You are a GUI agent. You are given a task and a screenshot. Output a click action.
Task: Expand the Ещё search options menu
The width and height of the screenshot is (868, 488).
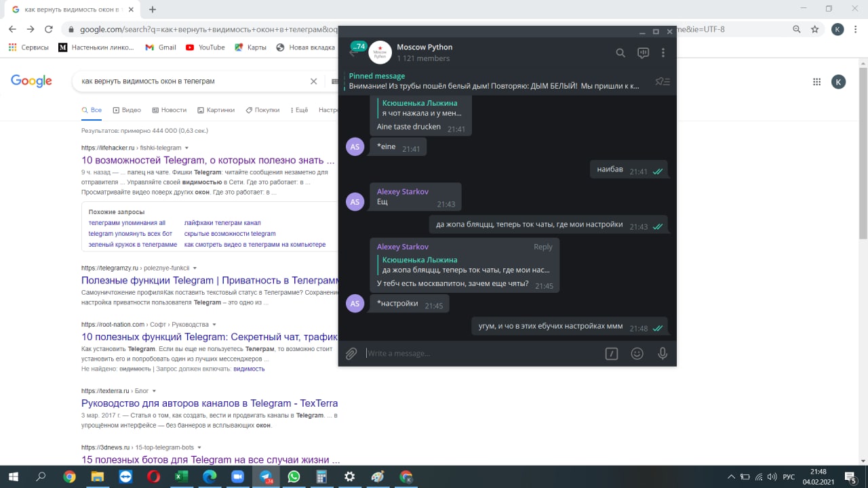[x=298, y=110]
